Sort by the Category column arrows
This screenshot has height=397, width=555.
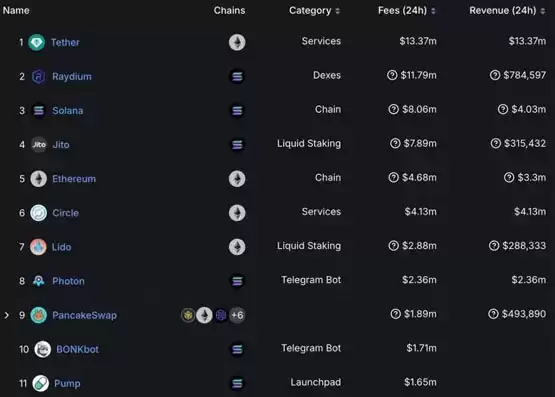click(338, 11)
